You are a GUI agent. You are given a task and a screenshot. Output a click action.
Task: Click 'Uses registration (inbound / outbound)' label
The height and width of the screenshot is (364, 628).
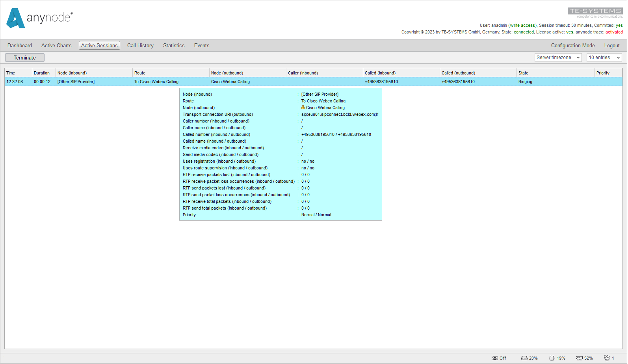tap(219, 161)
